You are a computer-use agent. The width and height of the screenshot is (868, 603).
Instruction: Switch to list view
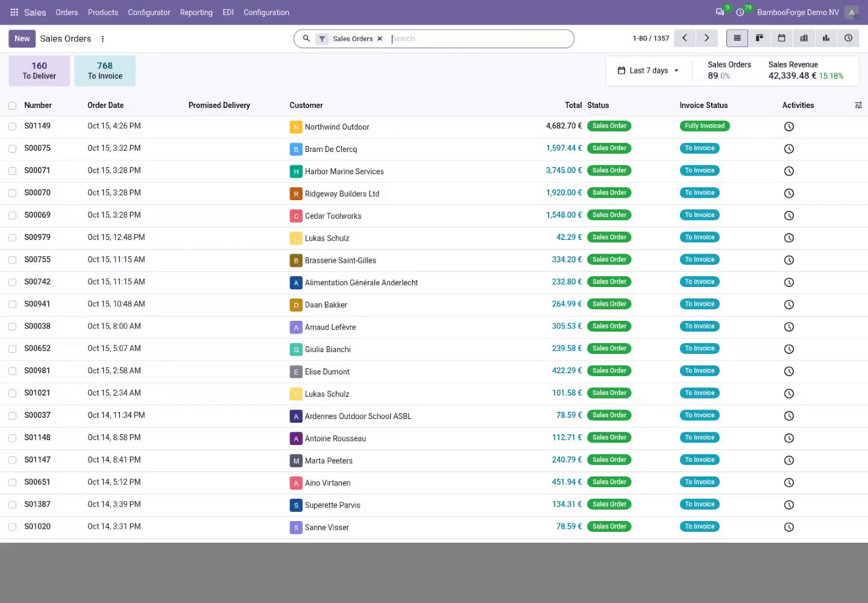[737, 38]
